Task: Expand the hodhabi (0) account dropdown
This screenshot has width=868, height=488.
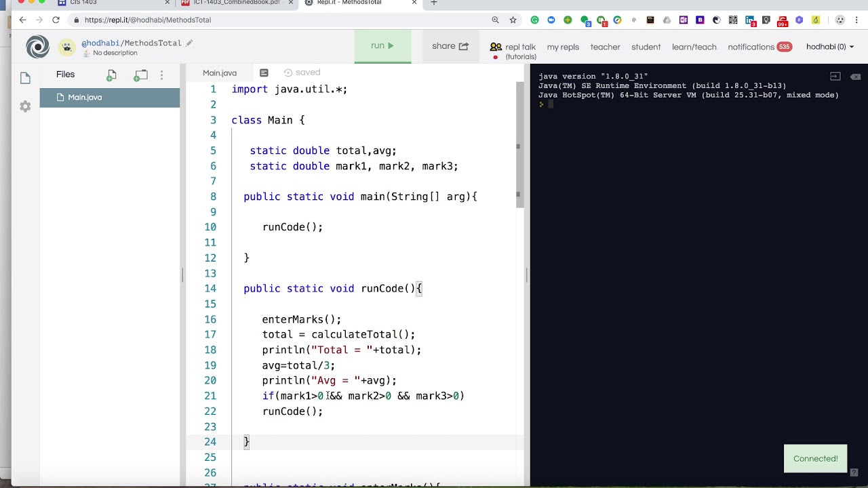Action: (x=830, y=47)
